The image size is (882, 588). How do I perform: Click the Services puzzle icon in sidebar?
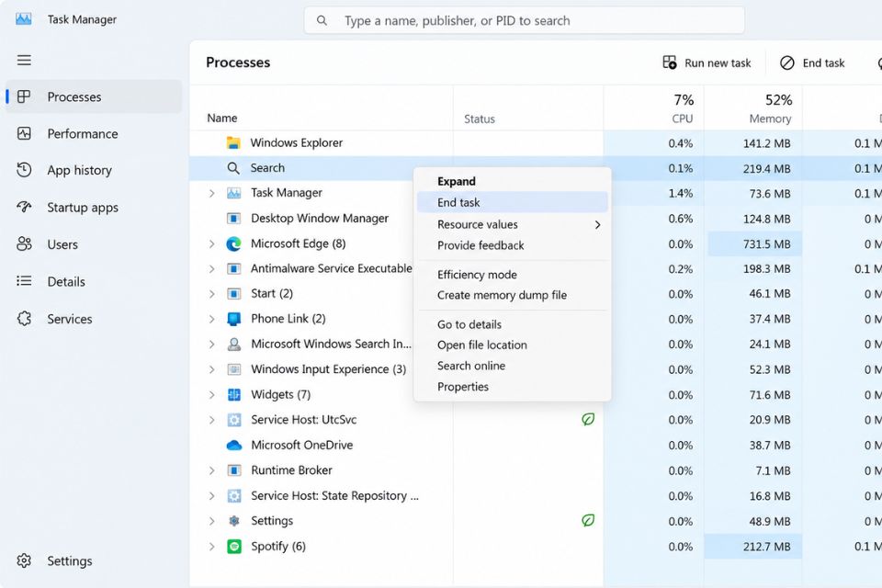(x=24, y=319)
